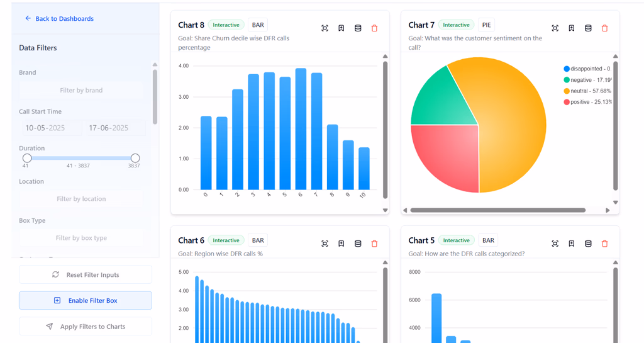Screen dimensions: 644x343
Task: Open the Filter by box type dropdown
Action: 81,237
